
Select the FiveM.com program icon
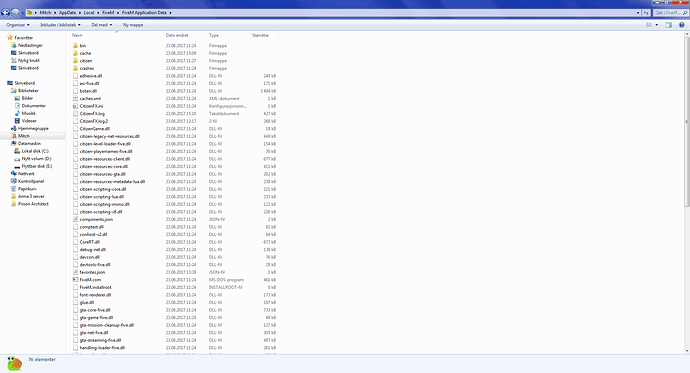75,280
